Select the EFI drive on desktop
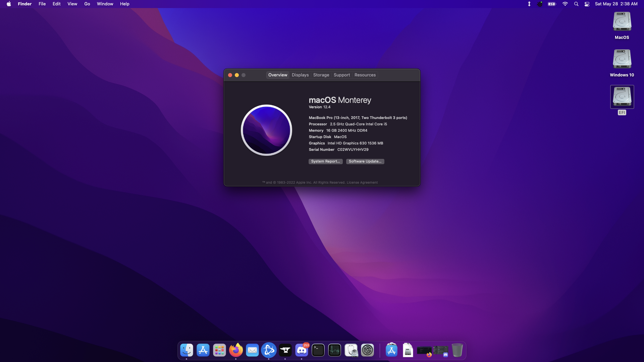 [622, 97]
